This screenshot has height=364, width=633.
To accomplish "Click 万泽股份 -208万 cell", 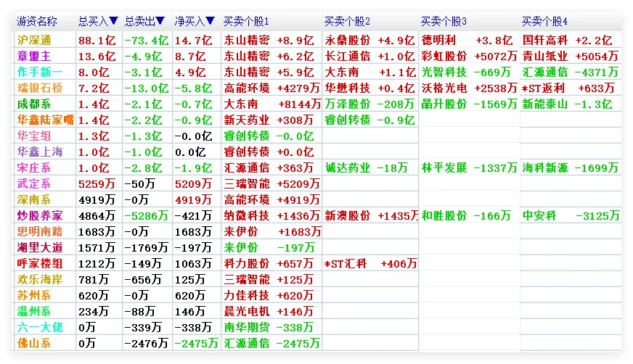I will 369,104.
